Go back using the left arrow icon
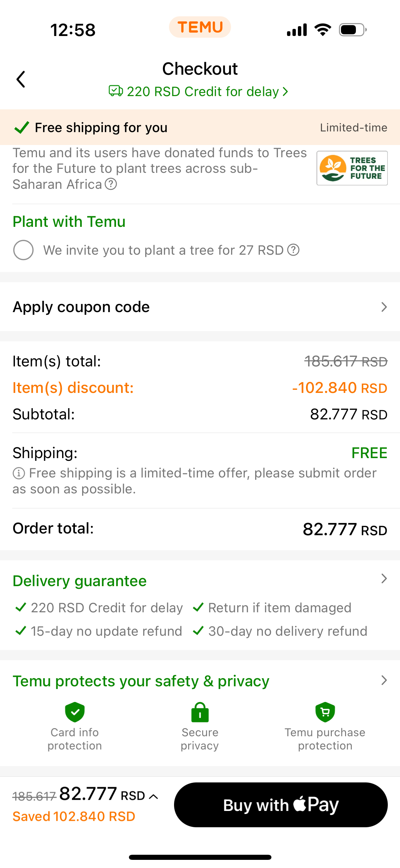 pos(21,79)
